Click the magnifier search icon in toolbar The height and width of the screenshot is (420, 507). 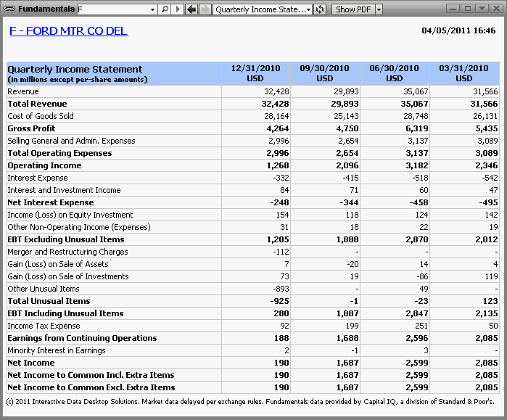(x=165, y=9)
